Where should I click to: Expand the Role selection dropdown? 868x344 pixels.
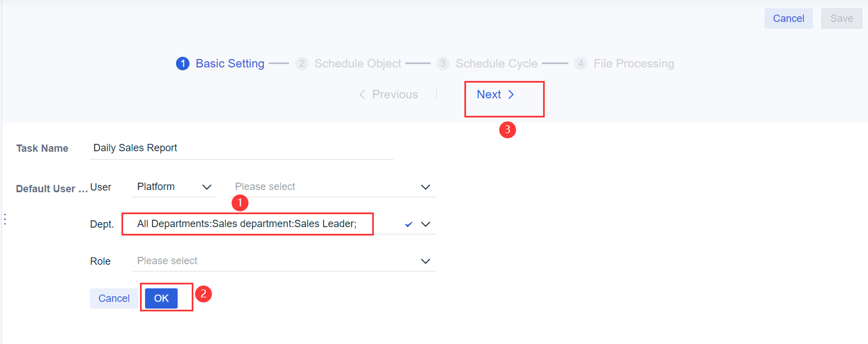tap(426, 261)
